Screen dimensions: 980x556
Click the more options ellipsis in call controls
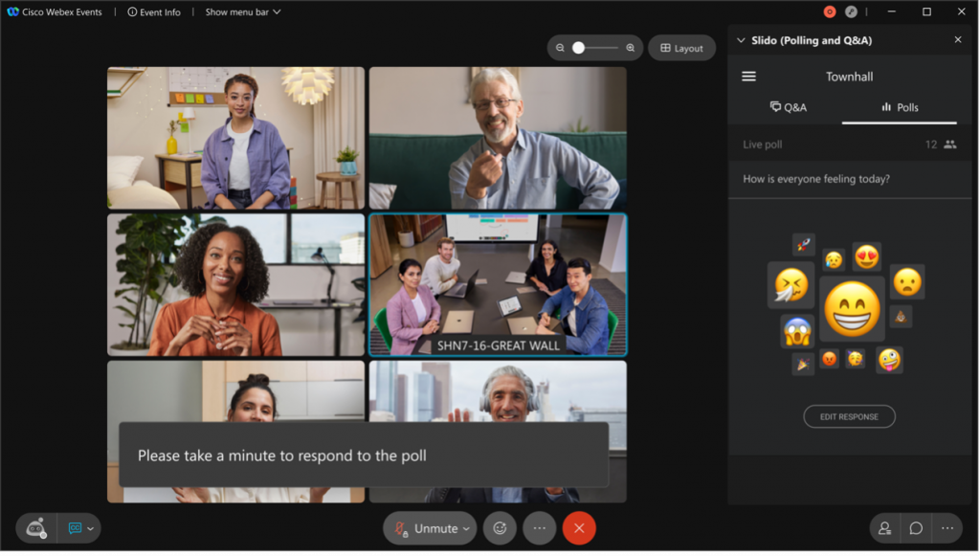539,527
